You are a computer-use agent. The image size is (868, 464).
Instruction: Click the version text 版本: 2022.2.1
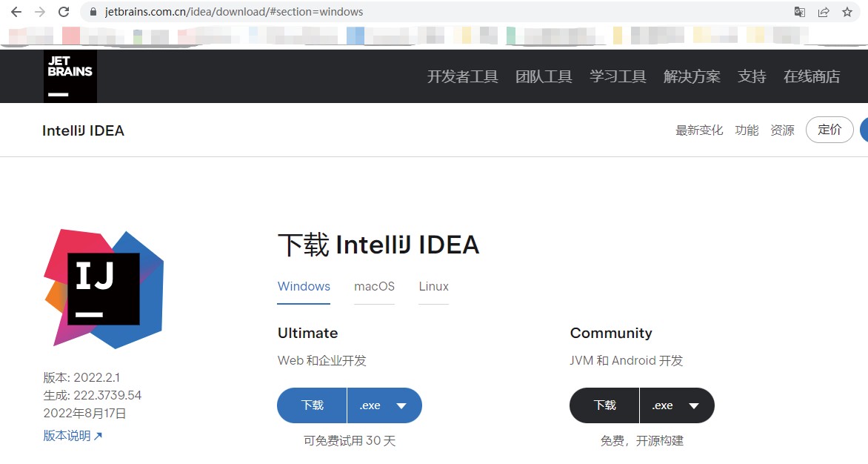click(81, 377)
